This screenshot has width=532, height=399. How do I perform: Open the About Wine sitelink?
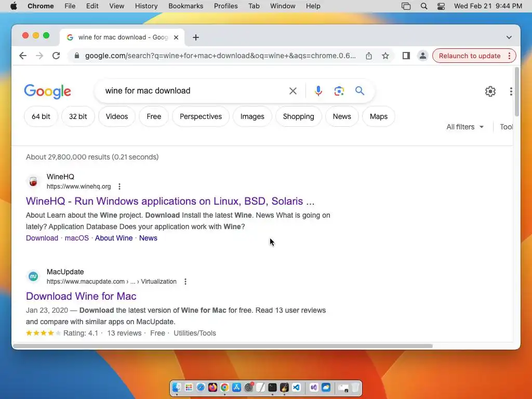click(114, 238)
